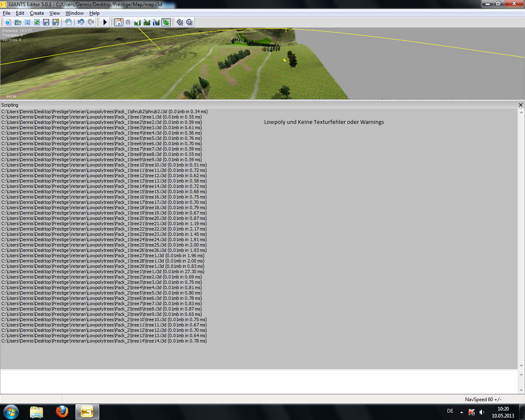Screen dimensions: 525x420
Task: Click the New scene toolbar icon
Action: pyautogui.click(x=8, y=22)
